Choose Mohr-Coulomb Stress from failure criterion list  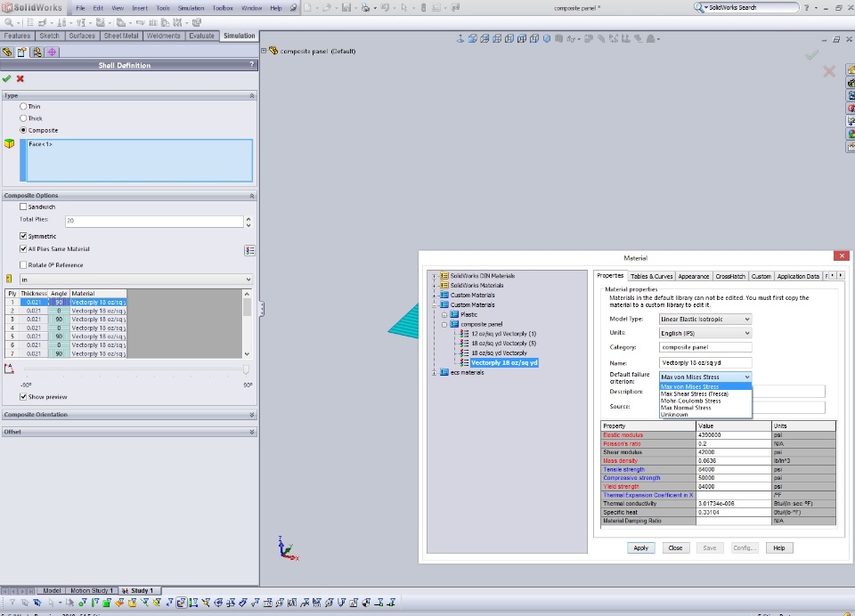click(x=691, y=401)
